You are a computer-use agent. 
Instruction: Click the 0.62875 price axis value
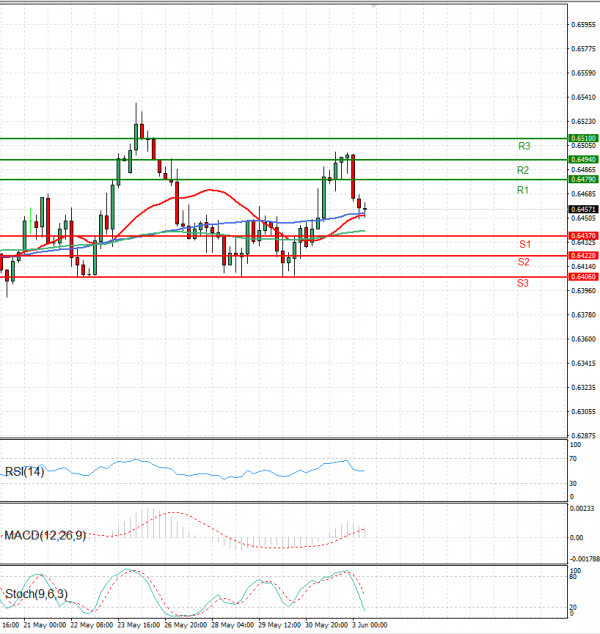point(583,436)
